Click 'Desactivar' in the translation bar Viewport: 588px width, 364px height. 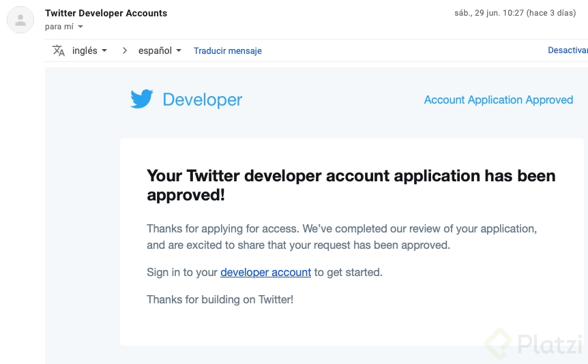click(x=567, y=50)
